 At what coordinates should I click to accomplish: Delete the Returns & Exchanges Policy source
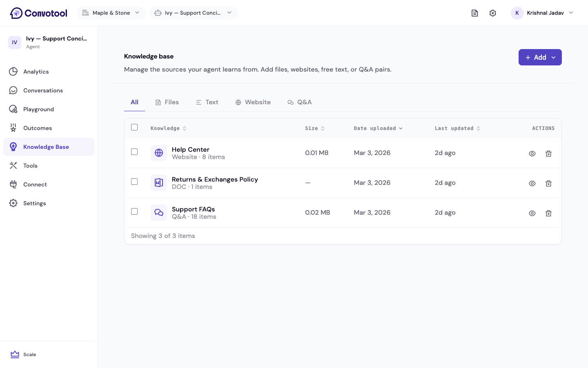click(x=548, y=184)
